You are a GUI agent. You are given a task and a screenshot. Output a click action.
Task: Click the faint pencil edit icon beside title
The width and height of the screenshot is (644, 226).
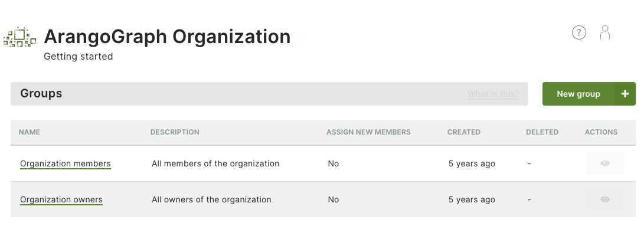coord(302,38)
